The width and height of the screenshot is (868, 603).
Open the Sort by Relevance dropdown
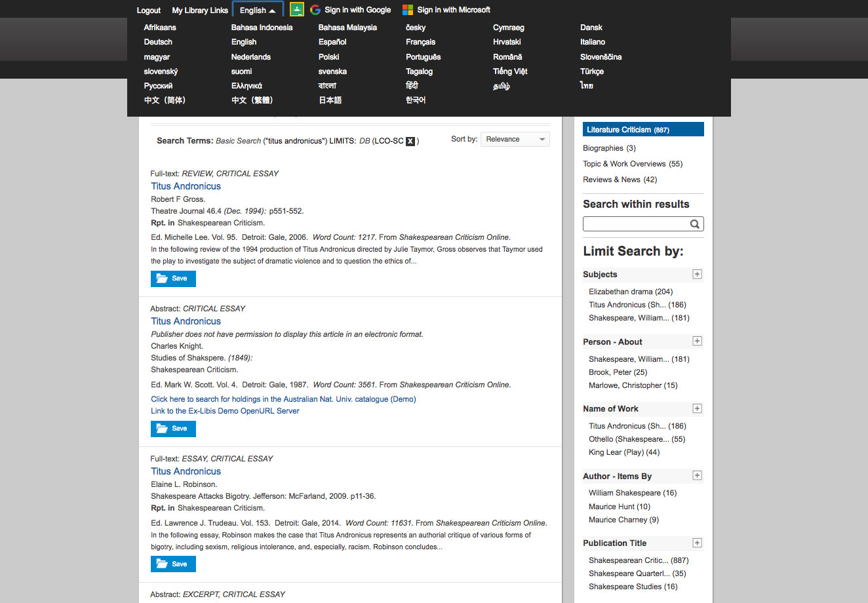coord(515,139)
